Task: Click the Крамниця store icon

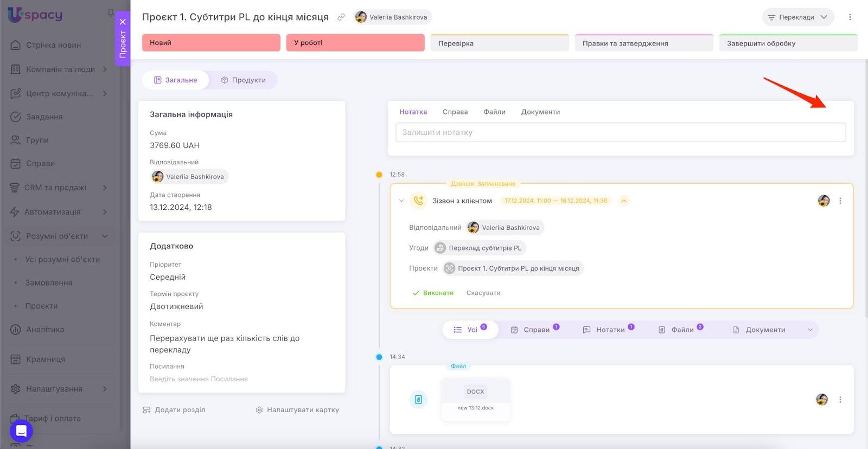Action: [x=16, y=360]
